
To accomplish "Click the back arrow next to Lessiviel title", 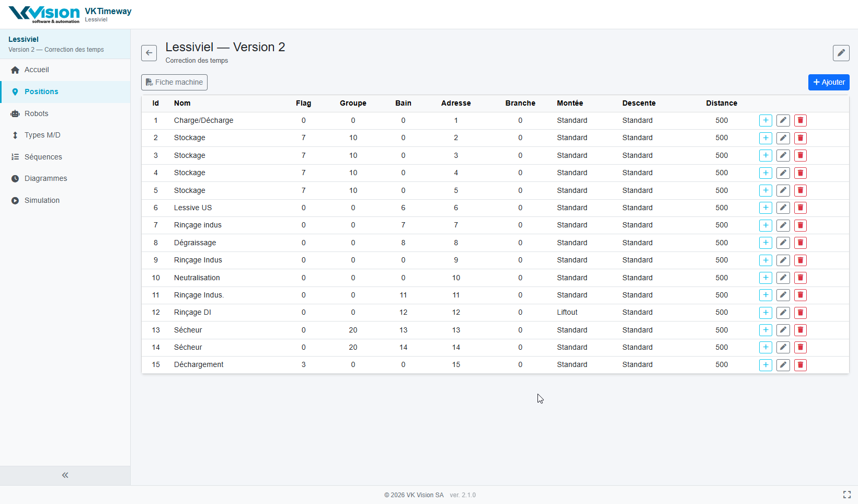I will click(149, 53).
